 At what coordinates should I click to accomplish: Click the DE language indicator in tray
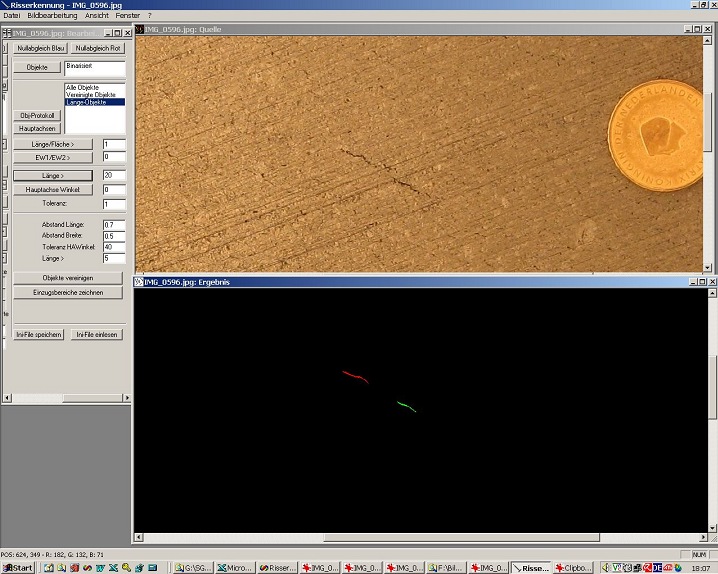tap(658, 568)
